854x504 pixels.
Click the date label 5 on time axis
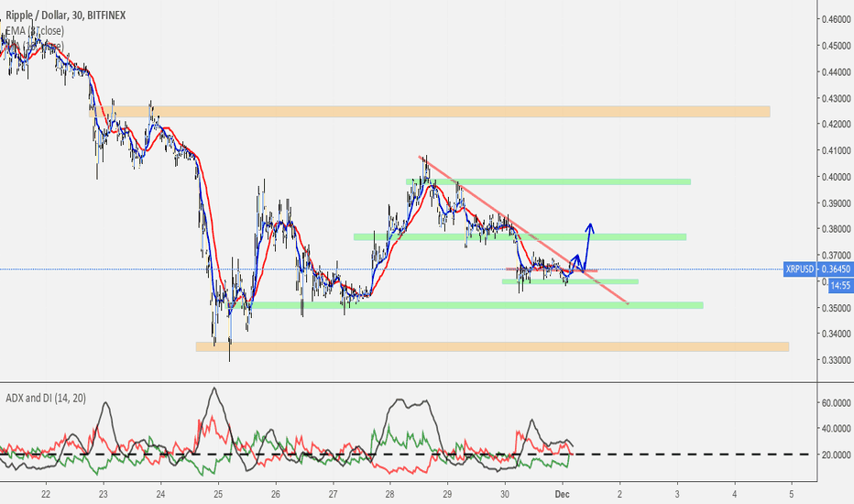tap(792, 494)
